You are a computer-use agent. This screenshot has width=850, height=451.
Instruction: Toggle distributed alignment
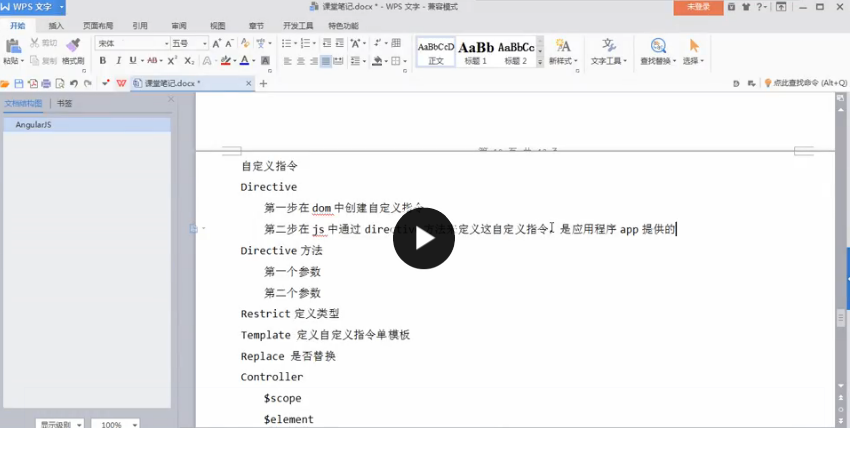[x=338, y=61]
